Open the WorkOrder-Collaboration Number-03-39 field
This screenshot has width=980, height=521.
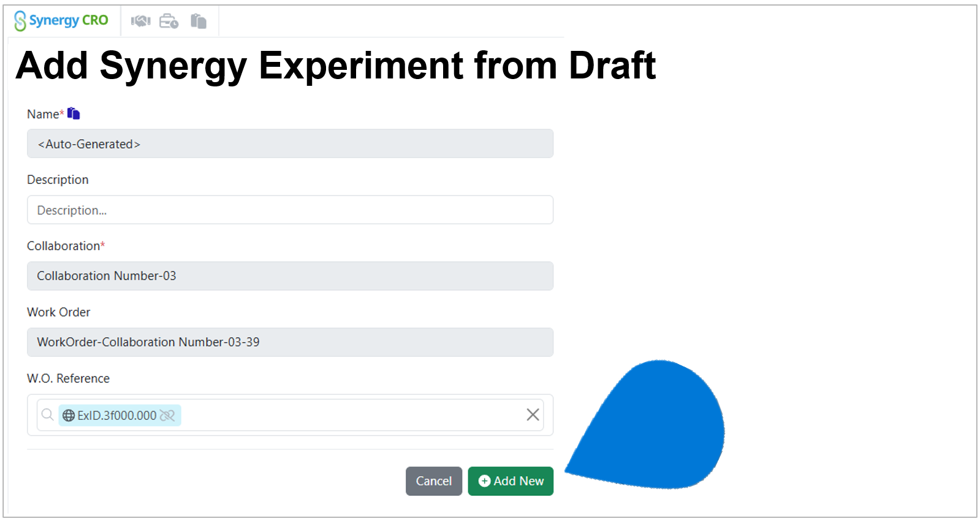290,342
